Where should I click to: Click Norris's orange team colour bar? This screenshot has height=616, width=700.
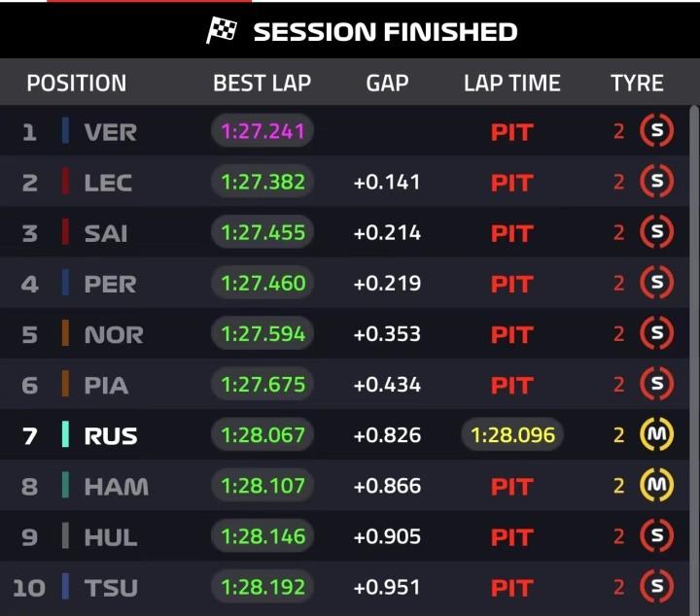coord(65,333)
